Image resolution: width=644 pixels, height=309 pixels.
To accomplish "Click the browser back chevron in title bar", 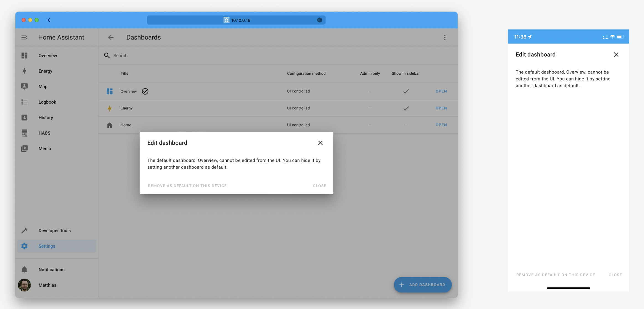I will [x=49, y=20].
